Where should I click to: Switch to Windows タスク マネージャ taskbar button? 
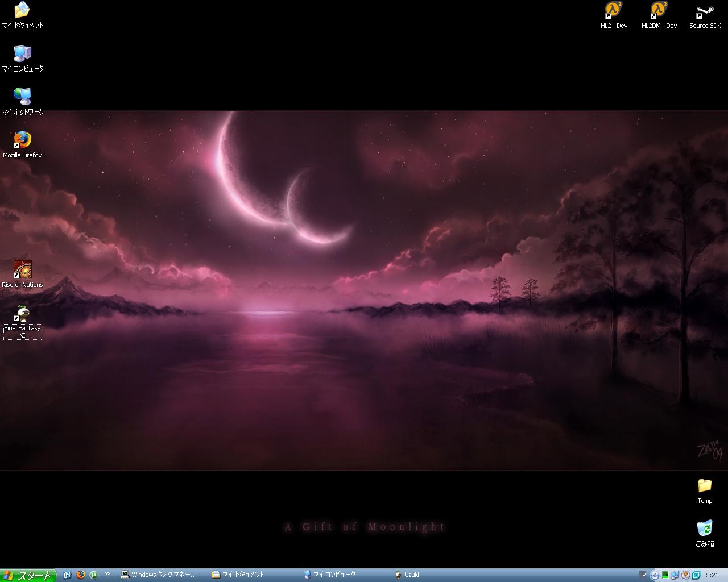click(160, 575)
